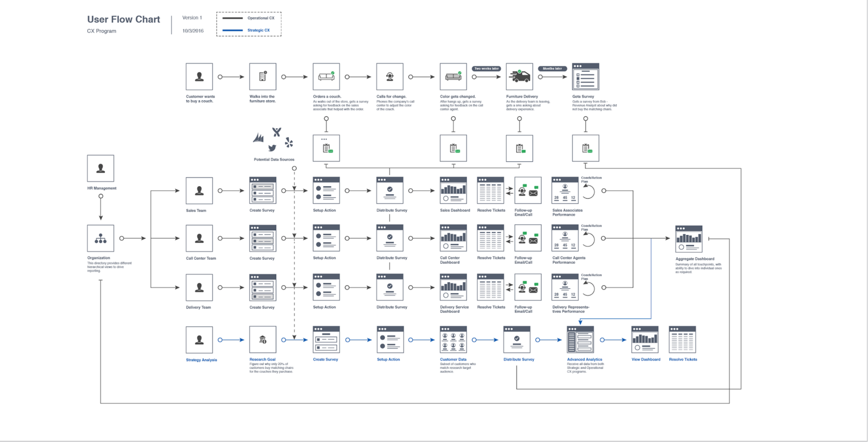The width and height of the screenshot is (868, 442).
Task: Click the 'Customer wants to buy a couch' person icon
Action: pyautogui.click(x=199, y=77)
